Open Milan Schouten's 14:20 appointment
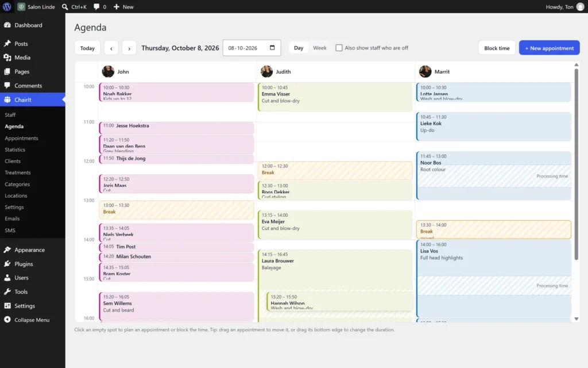Screen dimensions: 588x368 tap(177, 257)
